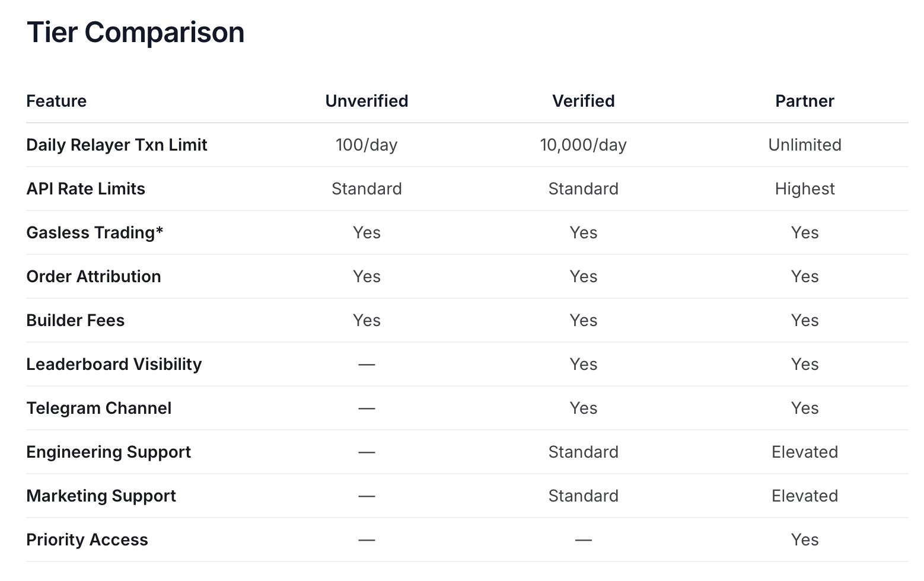
Task: Click the Priority Access row label
Action: click(87, 539)
